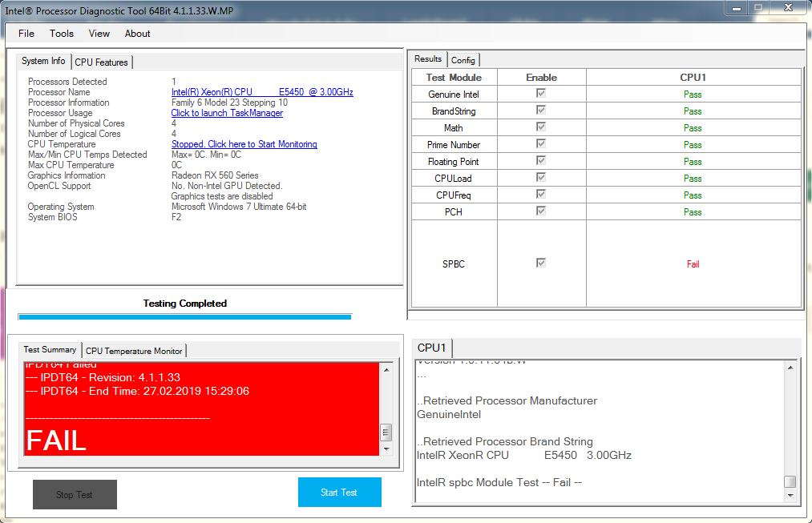Click 'IntelR spbc Module Test -- Fail --' line
812x523 pixels.
point(499,483)
